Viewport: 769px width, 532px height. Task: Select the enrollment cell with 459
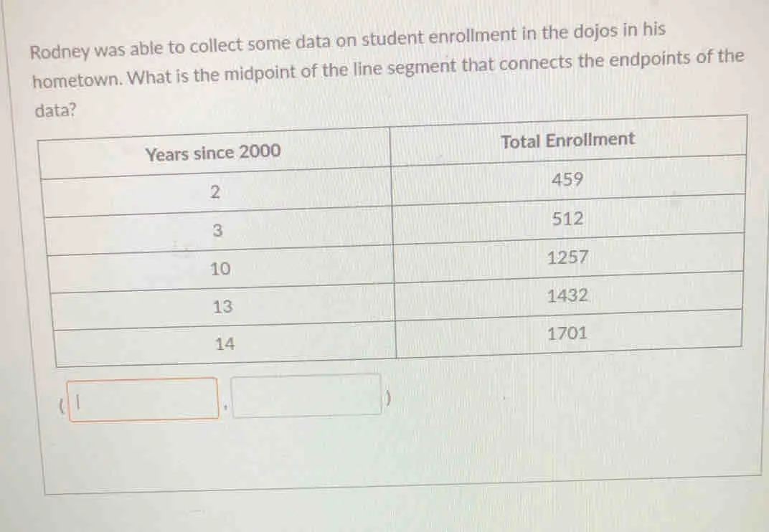click(x=568, y=180)
